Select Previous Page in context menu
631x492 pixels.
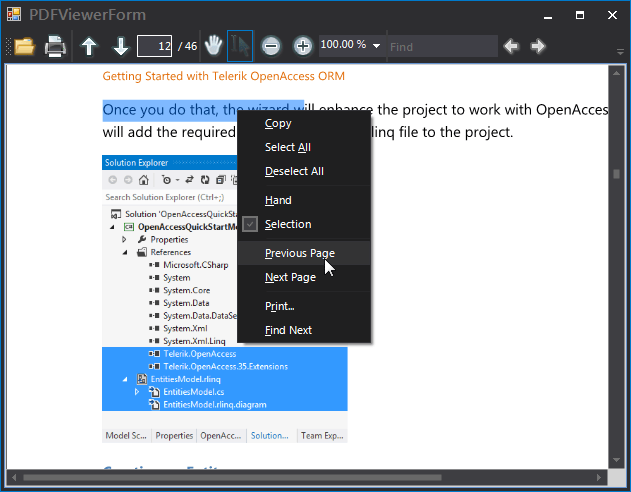pos(304,253)
